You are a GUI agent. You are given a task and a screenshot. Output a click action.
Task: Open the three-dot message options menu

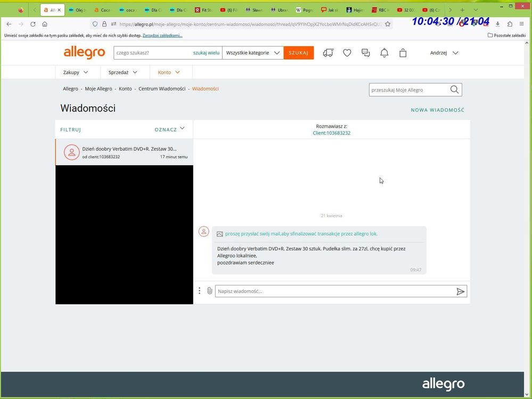point(199,291)
